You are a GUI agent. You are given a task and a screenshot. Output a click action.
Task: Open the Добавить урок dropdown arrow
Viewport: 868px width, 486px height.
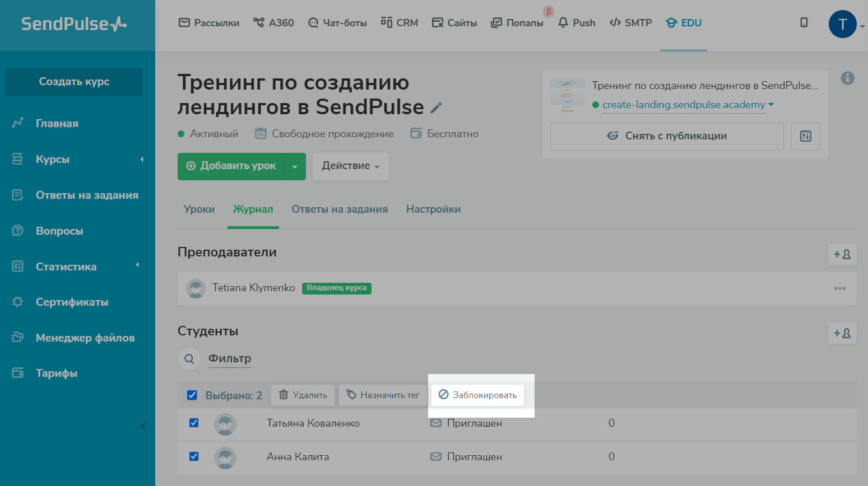(295, 166)
